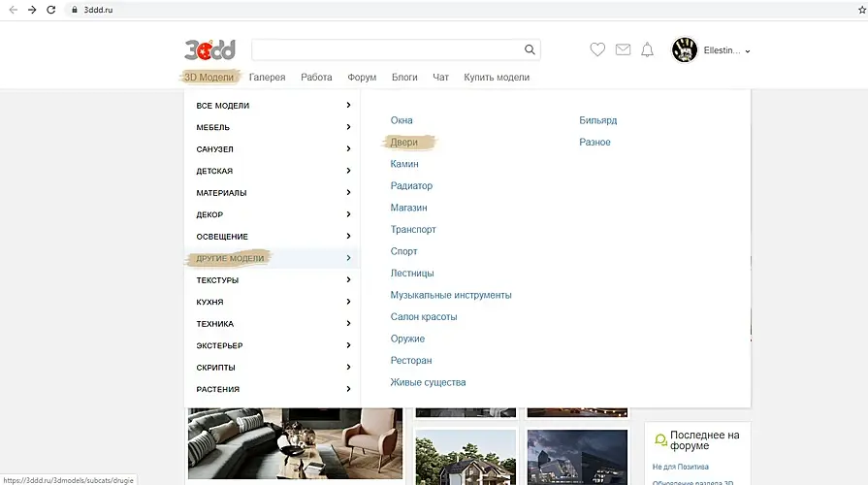868x485 pixels.
Task: Open house exterior render thumbnail
Action: point(466,457)
